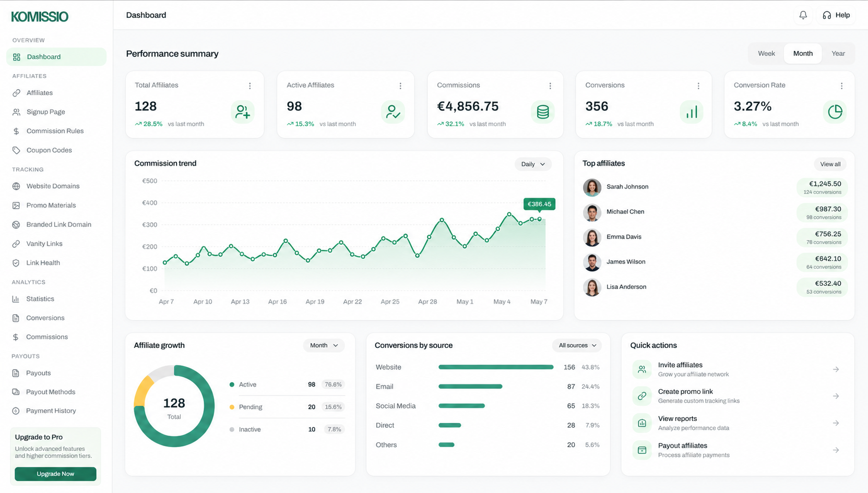Click the View reports chart icon
The image size is (868, 493).
642,423
